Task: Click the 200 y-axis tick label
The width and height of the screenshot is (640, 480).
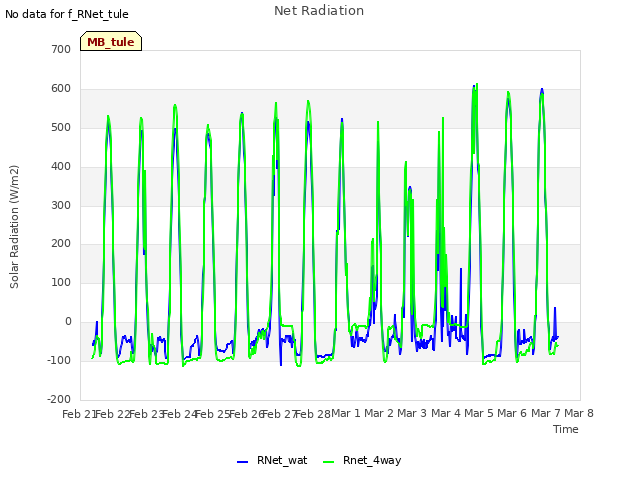Action: (x=61, y=244)
